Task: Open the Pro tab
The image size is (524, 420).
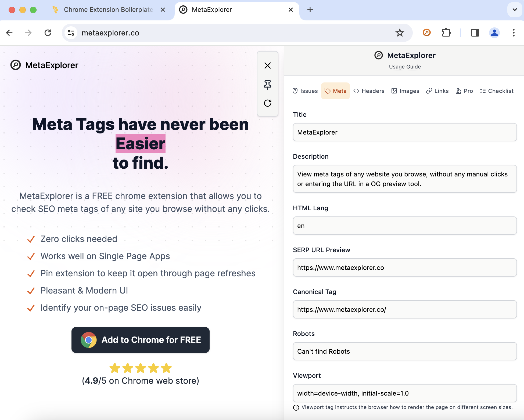Action: pos(464,91)
